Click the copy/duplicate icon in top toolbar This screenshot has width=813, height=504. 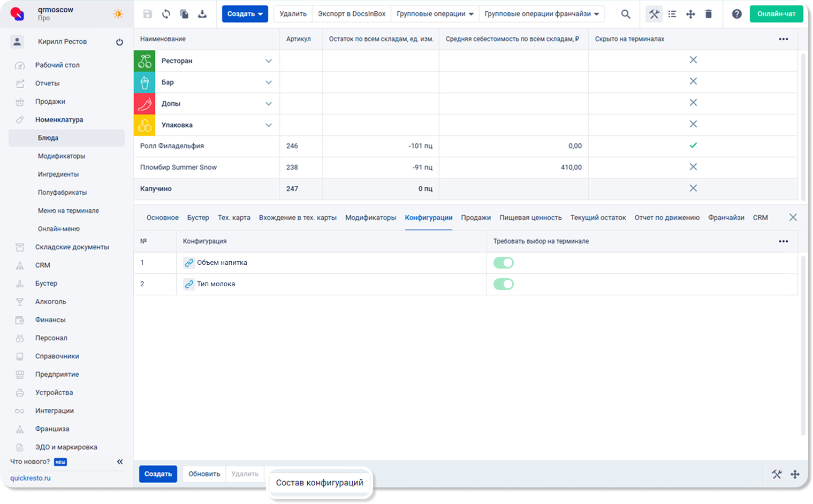[x=184, y=14]
